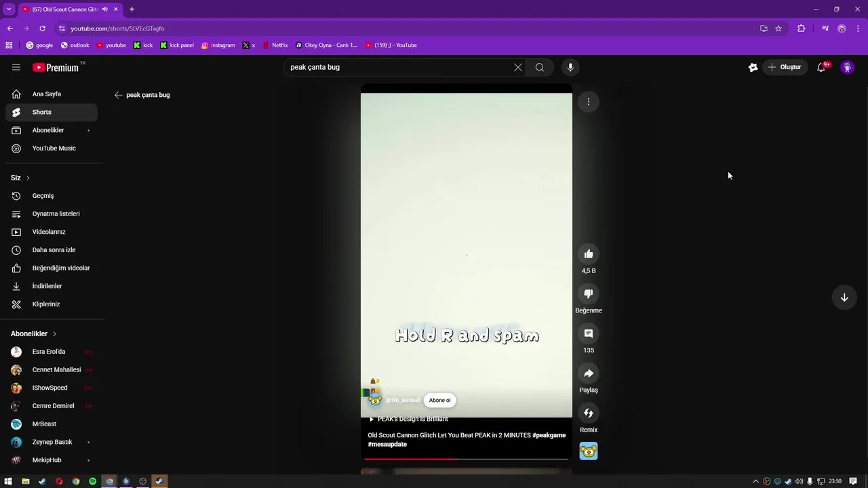Viewport: 868px width, 488px height.
Task: Click the search input field
Action: (x=400, y=67)
